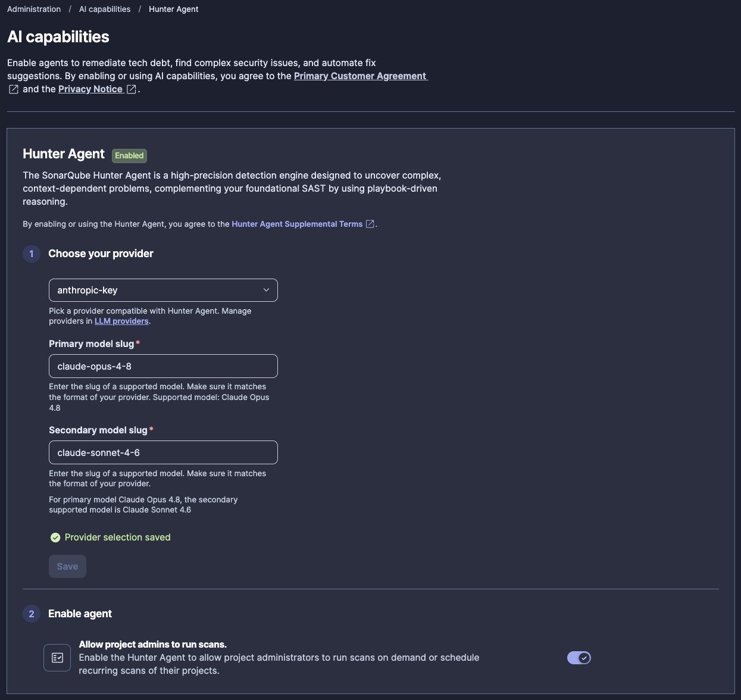Click the checklist icon next to Allow project admins

click(57, 658)
